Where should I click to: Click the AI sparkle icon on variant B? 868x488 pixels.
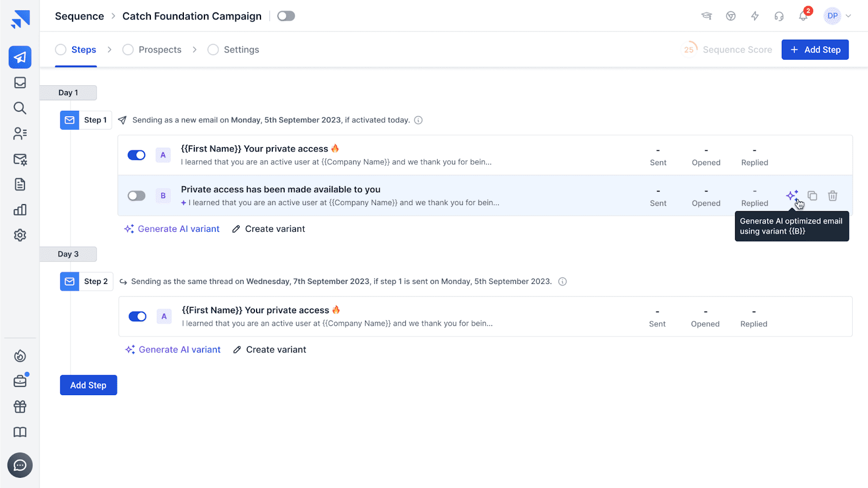792,195
